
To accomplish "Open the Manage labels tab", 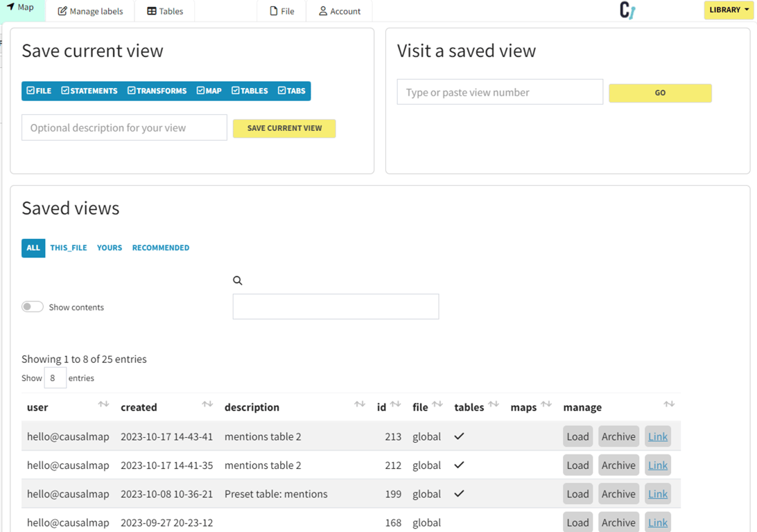I will pos(90,11).
